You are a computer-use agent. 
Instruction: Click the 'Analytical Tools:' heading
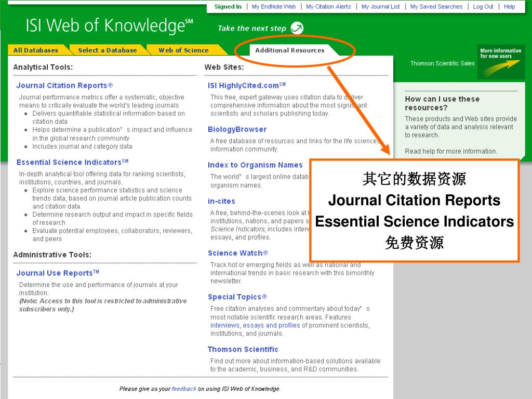43,67
